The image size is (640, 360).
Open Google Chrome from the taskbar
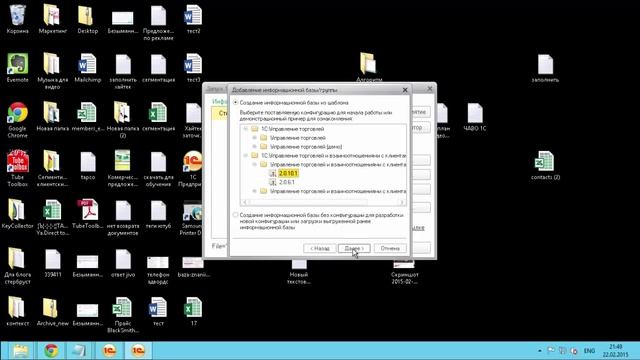tap(51, 351)
